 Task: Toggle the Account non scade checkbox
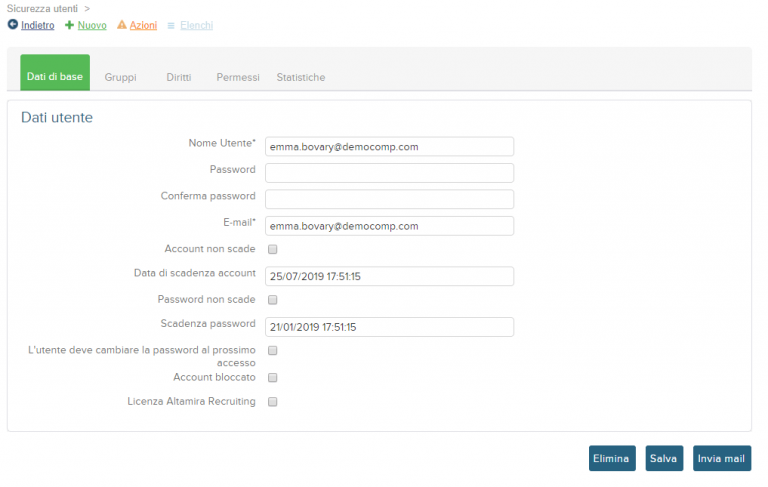(x=273, y=249)
